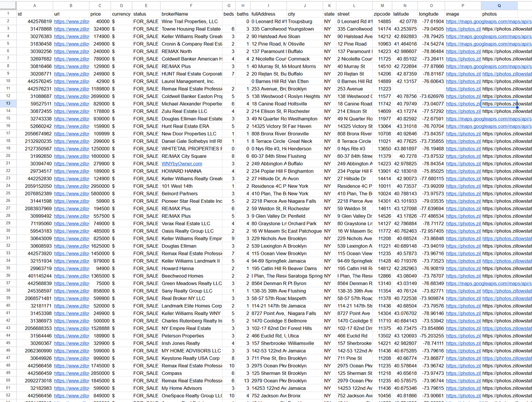This screenshot has height=402, width=532.
Task: Select the brokerName header cell
Action: pyautogui.click(x=191, y=14)
